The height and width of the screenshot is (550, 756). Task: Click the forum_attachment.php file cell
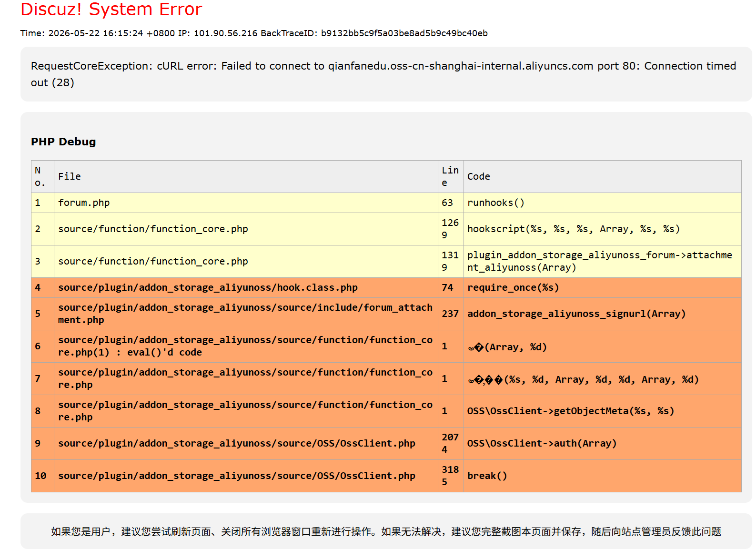[246, 314]
